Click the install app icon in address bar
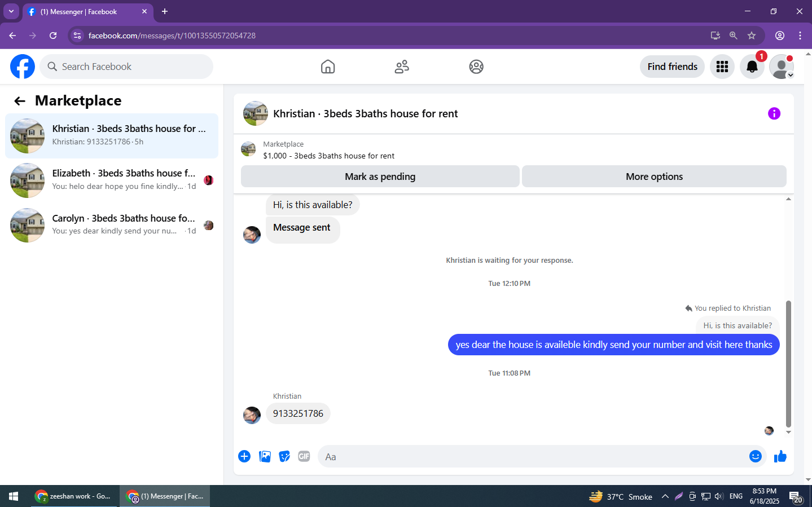812x507 pixels. click(716, 36)
